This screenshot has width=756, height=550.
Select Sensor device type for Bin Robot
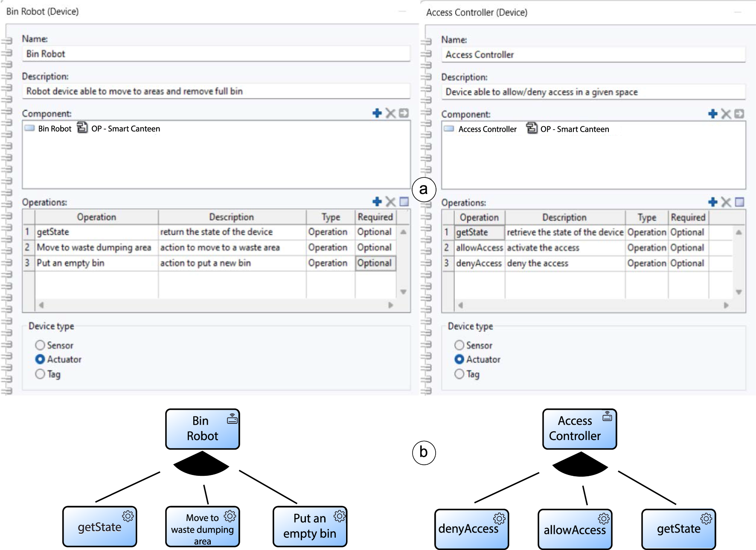click(x=40, y=345)
